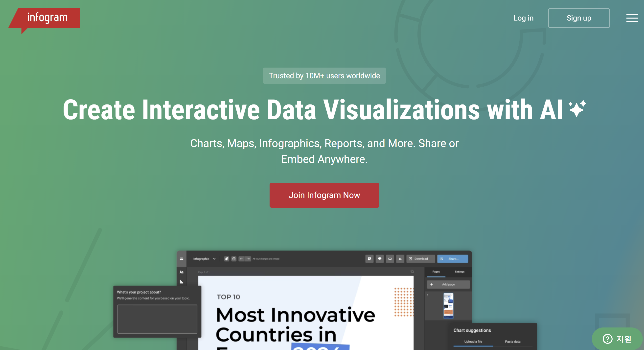
Task: Click the undo arrow in editor toolbar
Action: tap(241, 259)
